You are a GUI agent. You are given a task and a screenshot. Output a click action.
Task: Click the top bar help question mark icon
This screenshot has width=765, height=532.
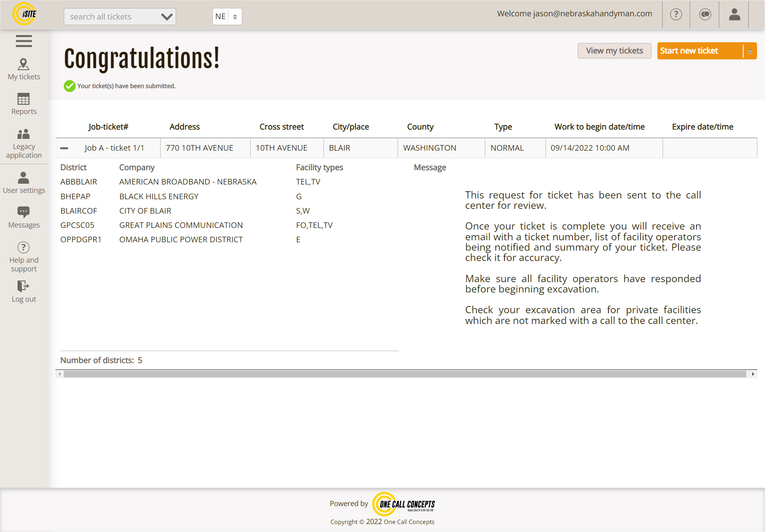676,14
